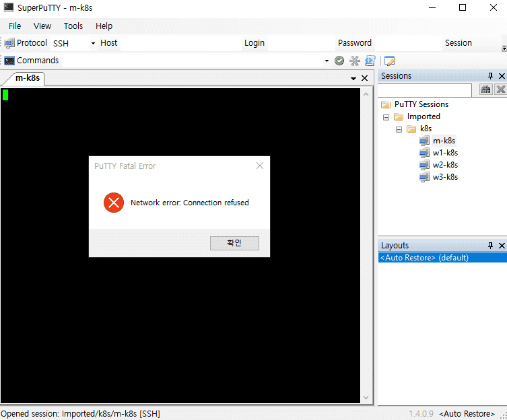
Task: Collapse the Imported tree node
Action: pos(386,117)
